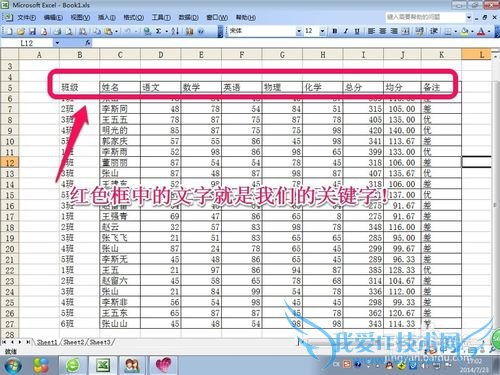Select row 12 header
The width and height of the screenshot is (500, 375).
10,163
